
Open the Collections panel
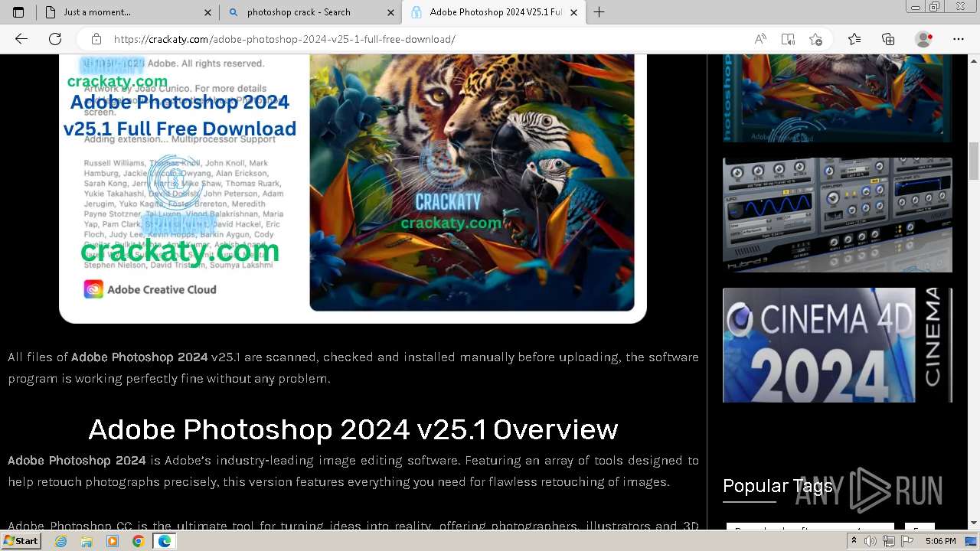coord(888,39)
